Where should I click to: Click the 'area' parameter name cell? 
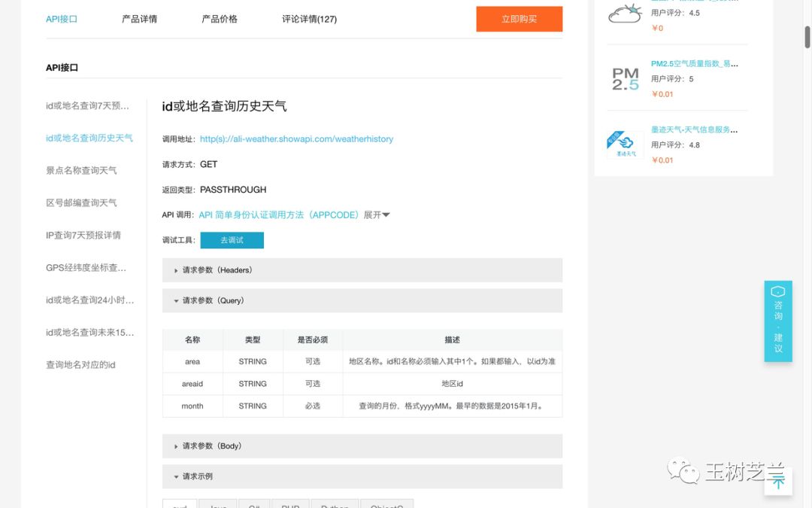[192, 362]
